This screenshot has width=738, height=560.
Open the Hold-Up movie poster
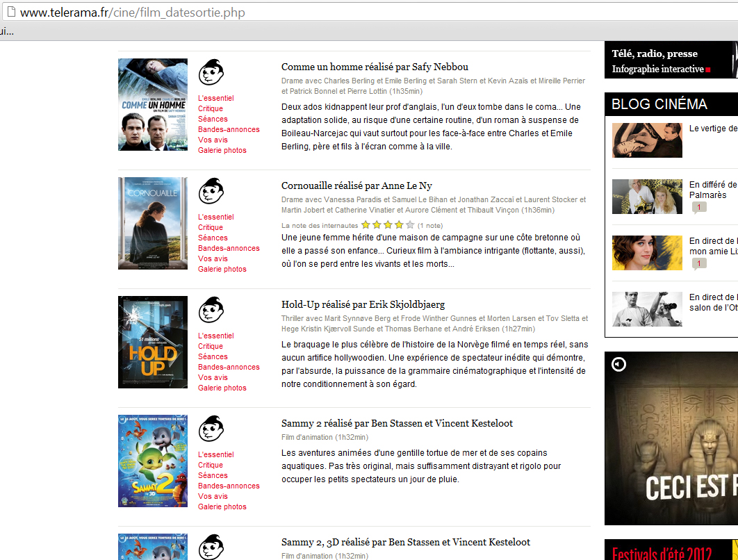[x=152, y=342]
